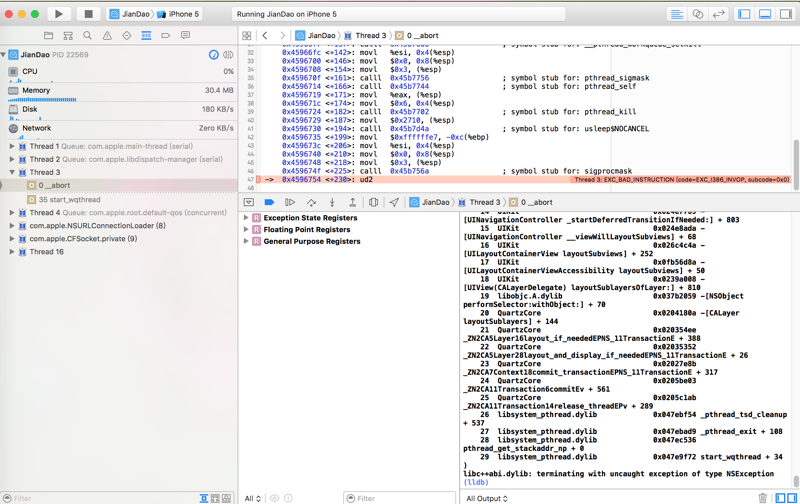Toggle breakpoints activation in debug bar
This screenshot has height=504, width=800.
pyautogui.click(x=269, y=202)
